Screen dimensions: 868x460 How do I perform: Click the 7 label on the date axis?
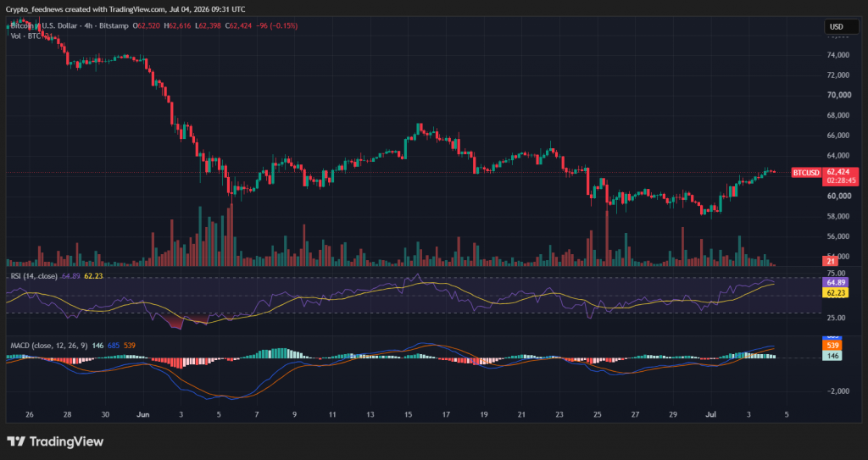[x=256, y=414]
